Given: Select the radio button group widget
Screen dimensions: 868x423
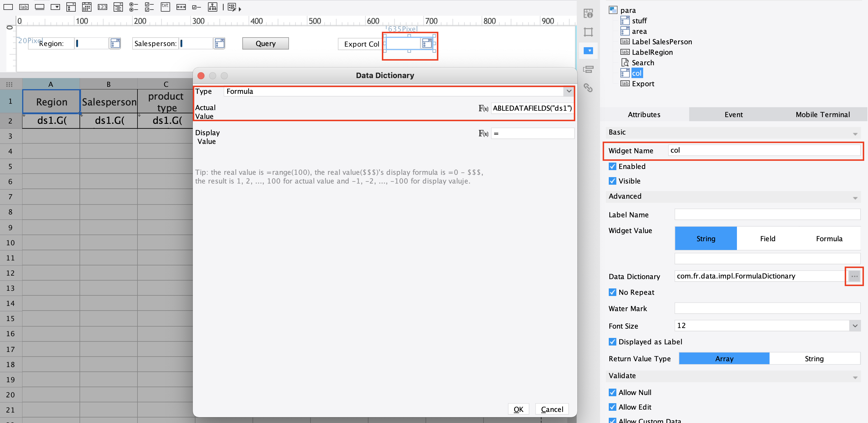Looking at the screenshot, I should tap(134, 7).
